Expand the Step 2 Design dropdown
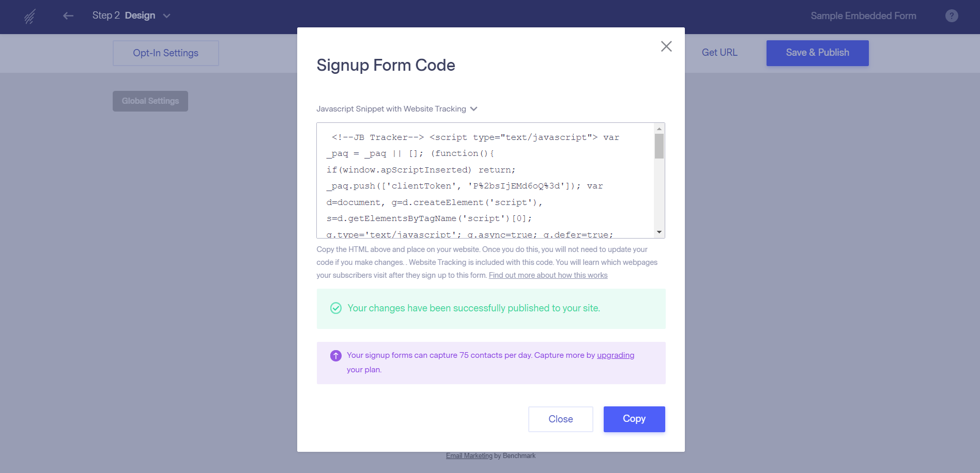The image size is (980, 473). point(166,16)
